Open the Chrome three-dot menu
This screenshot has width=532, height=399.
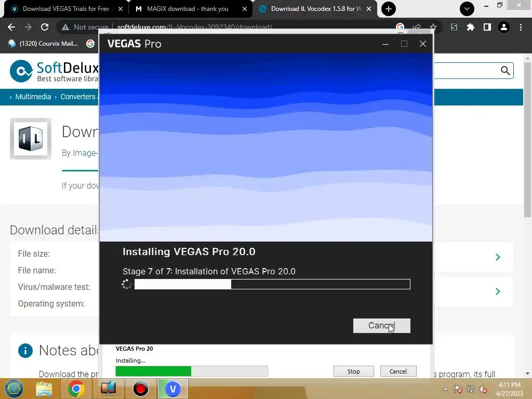521,27
